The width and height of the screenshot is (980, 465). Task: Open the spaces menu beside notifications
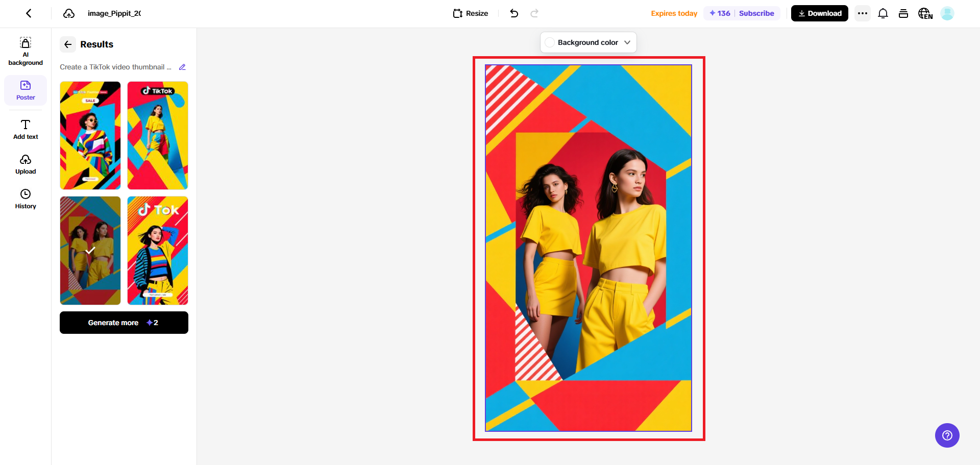click(x=903, y=13)
